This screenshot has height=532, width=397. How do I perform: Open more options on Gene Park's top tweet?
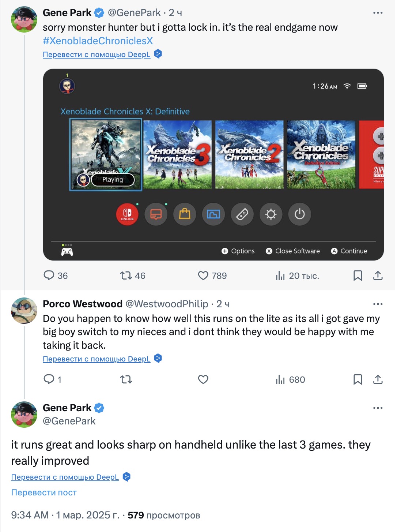point(378,13)
